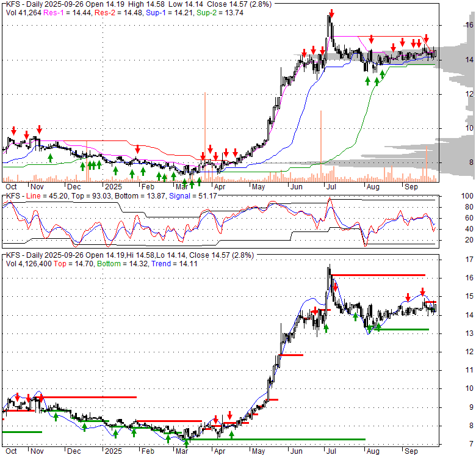Click the 17 price tick on lower chart axis
The image size is (476, 455).
469,260
